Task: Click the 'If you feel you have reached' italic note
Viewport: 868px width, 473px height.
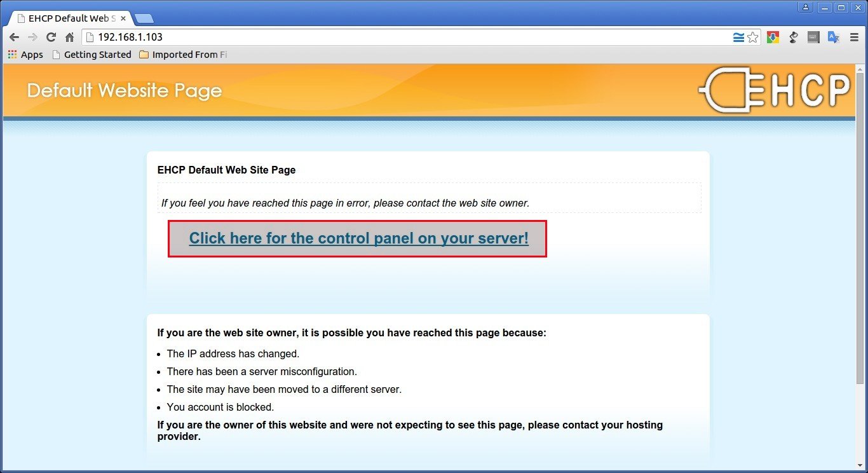Action: (345, 203)
